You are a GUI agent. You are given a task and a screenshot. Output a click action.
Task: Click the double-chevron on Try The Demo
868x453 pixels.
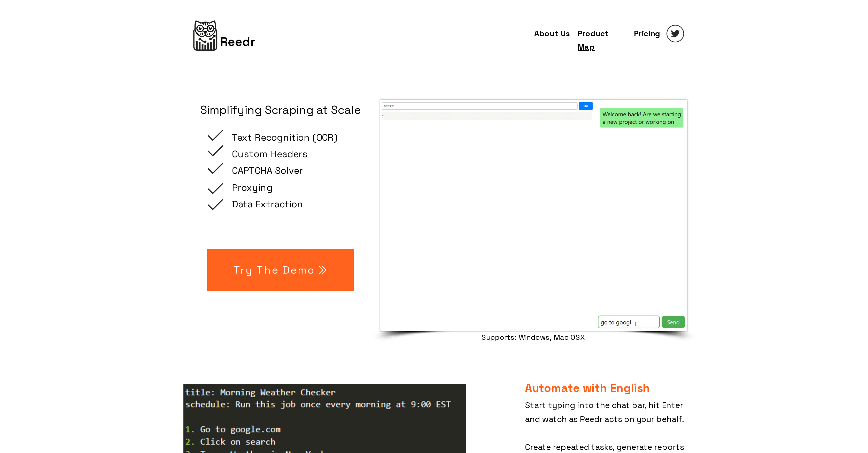(322, 270)
